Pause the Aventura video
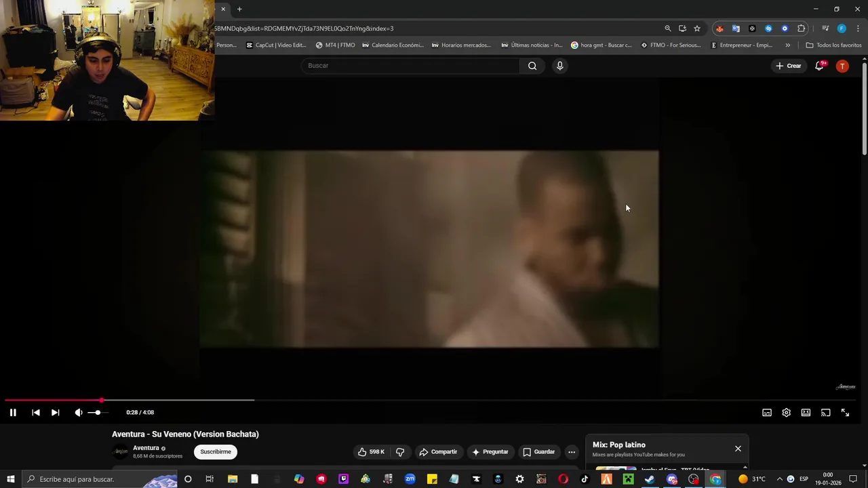The height and width of the screenshot is (488, 868). [13, 412]
